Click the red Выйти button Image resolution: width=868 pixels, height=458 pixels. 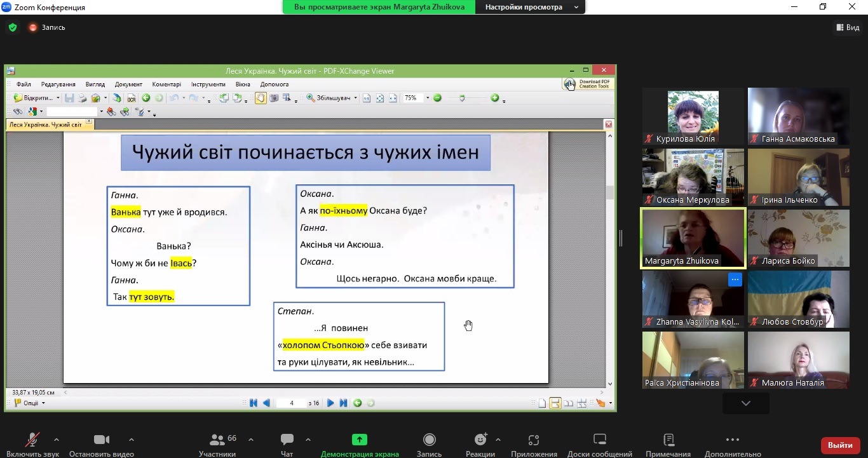click(x=840, y=445)
